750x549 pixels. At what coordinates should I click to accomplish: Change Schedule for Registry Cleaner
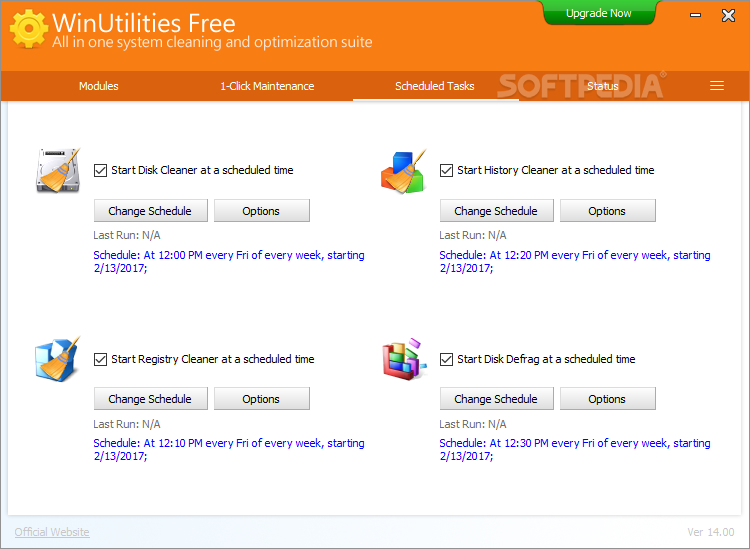pyautogui.click(x=151, y=399)
